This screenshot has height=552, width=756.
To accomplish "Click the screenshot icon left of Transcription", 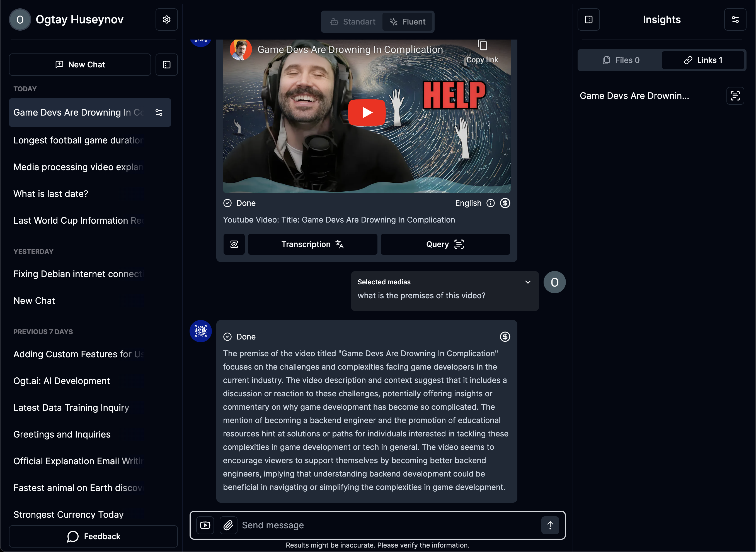I will click(234, 244).
